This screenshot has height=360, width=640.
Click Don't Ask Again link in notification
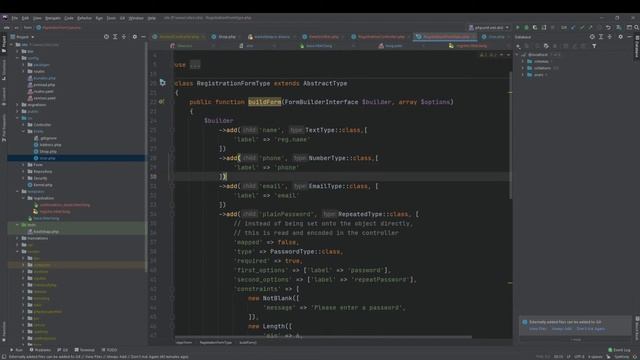point(591,329)
